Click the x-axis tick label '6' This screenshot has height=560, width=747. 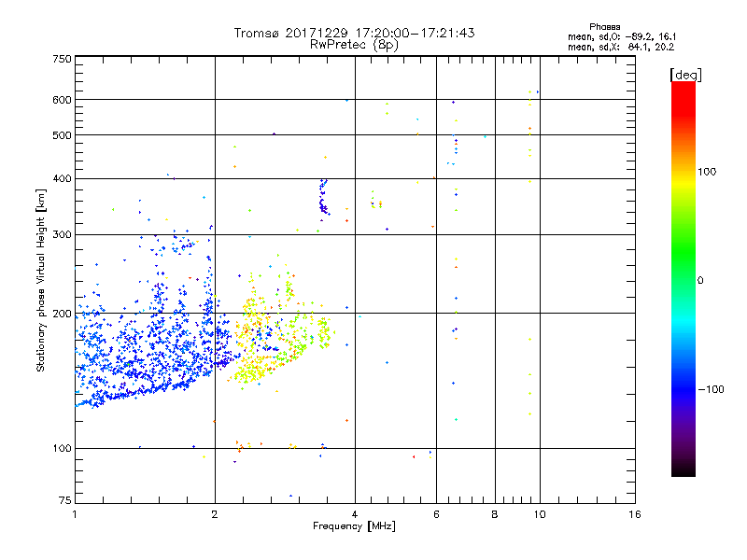point(436,514)
